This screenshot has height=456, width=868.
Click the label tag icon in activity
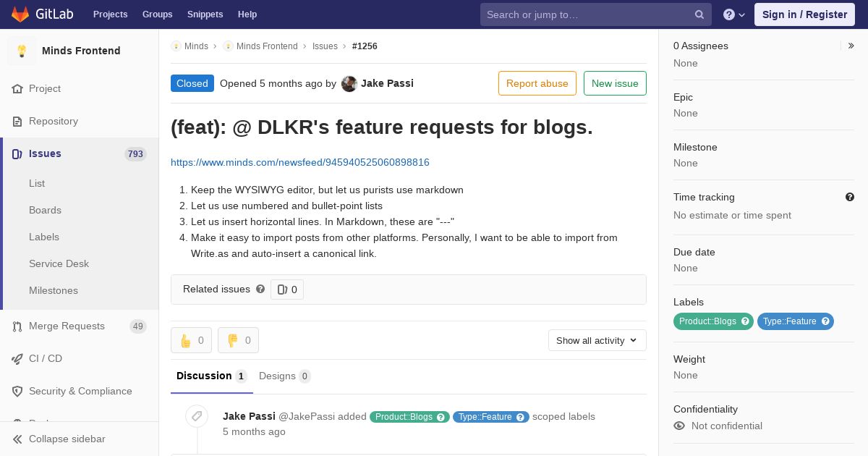(196, 416)
